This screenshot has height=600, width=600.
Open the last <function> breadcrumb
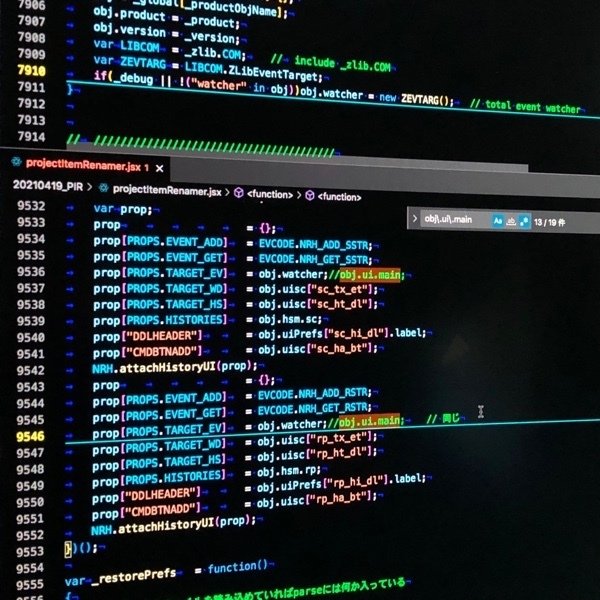[339, 197]
